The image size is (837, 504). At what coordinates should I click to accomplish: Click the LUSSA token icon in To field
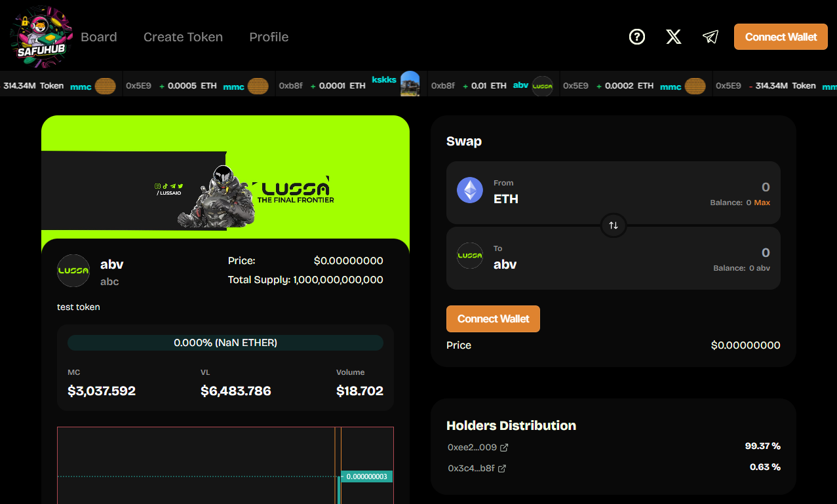click(470, 256)
